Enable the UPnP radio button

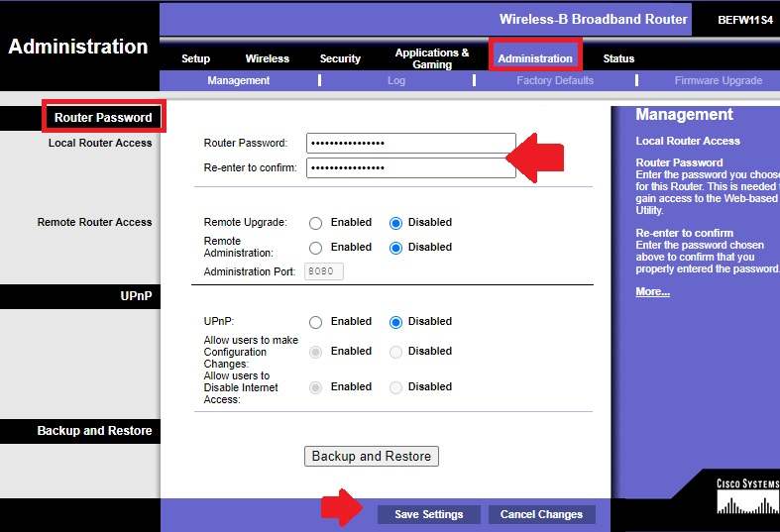pyautogui.click(x=316, y=322)
